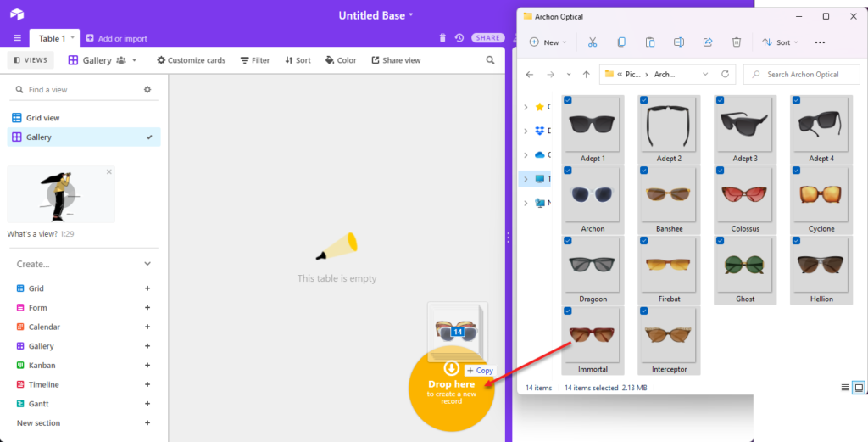Open the Filter options
The width and height of the screenshot is (868, 442).
(255, 60)
